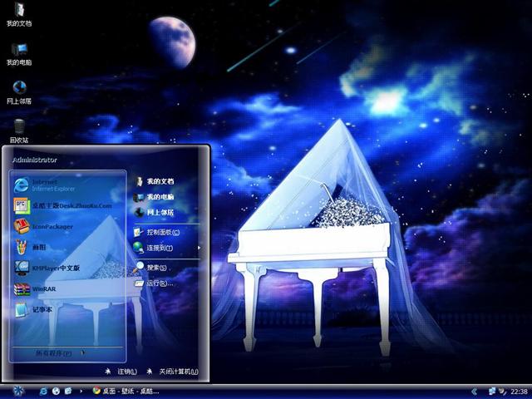
Task: Open 控制面板(C) control panel
Action: pos(156,232)
